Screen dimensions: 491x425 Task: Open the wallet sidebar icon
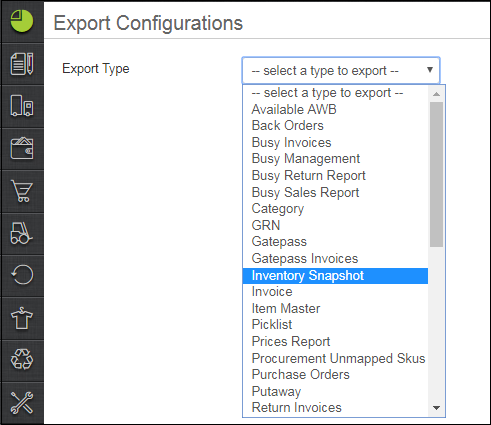(x=22, y=148)
